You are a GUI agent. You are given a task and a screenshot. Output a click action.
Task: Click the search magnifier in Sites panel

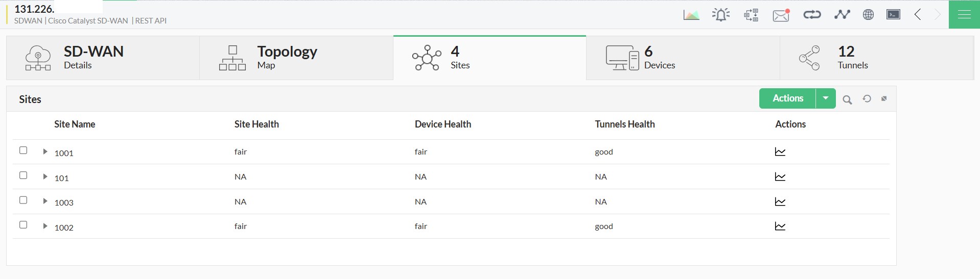click(x=847, y=99)
